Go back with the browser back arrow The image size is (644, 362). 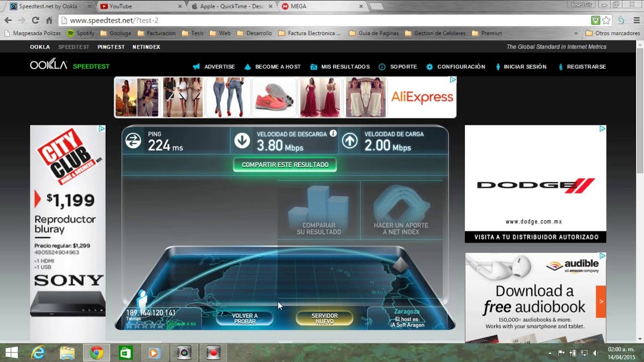pos(8,21)
